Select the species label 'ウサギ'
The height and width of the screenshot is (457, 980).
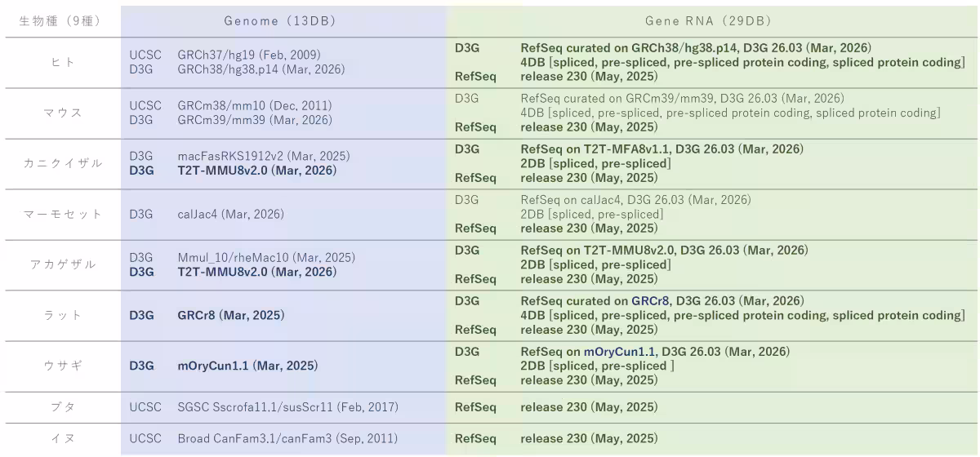pos(63,366)
